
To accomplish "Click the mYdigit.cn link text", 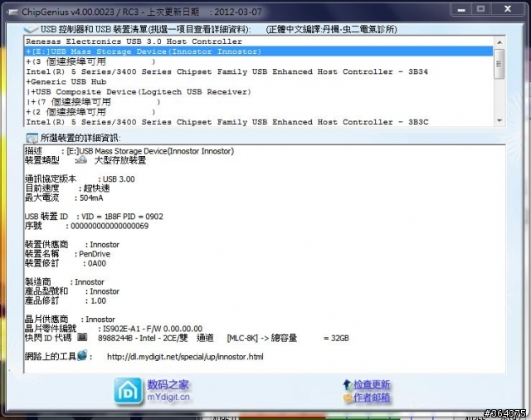I will (168, 397).
